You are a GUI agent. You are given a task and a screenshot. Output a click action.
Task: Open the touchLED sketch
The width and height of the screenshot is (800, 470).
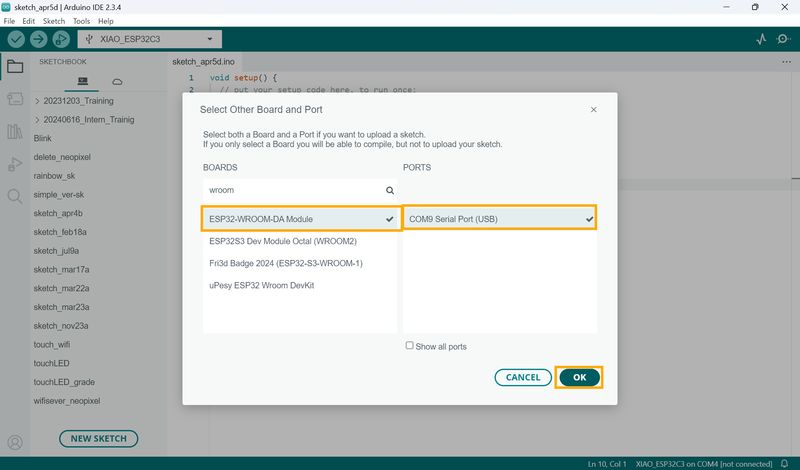click(51, 363)
